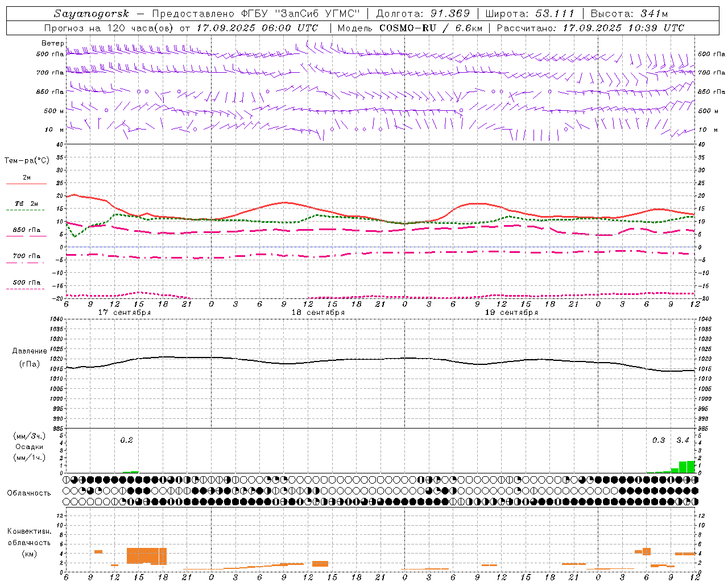The height and width of the screenshot is (582, 728).
Task: Select the 500 гПа temperature legend entry
Action: pyautogui.click(x=26, y=282)
